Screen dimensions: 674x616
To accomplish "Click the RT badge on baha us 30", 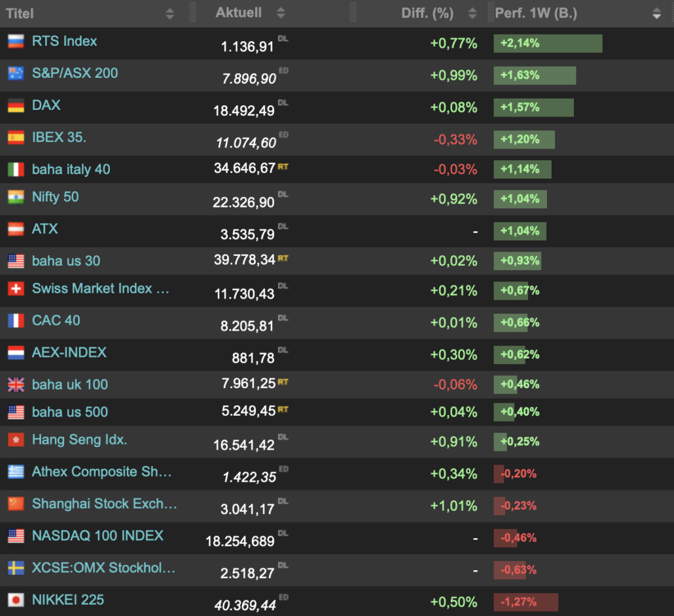I will [283, 259].
